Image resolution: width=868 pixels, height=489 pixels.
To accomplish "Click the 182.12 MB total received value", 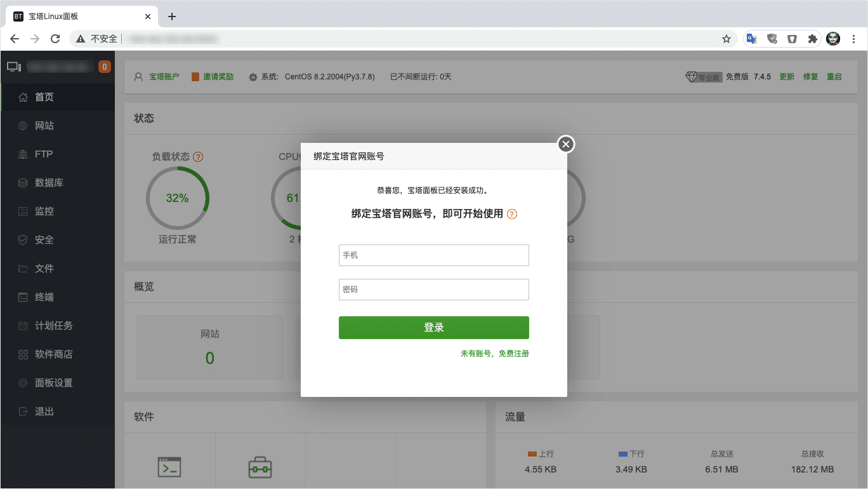I will point(812,470).
